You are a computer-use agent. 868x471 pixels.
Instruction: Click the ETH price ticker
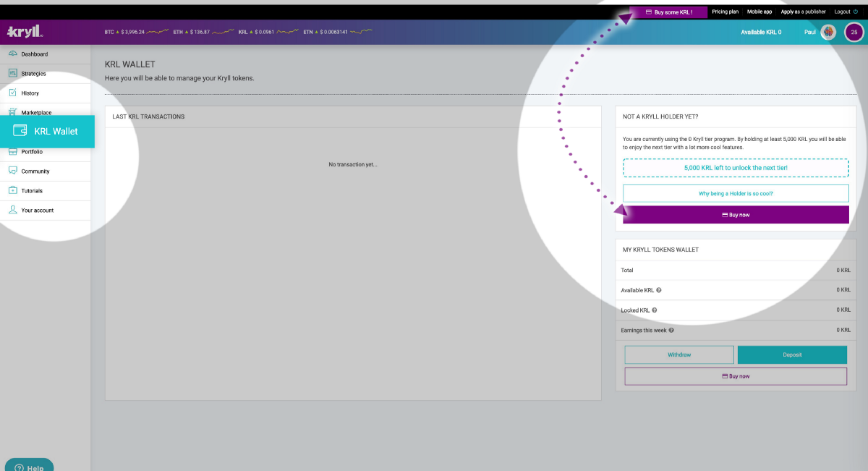pos(203,32)
